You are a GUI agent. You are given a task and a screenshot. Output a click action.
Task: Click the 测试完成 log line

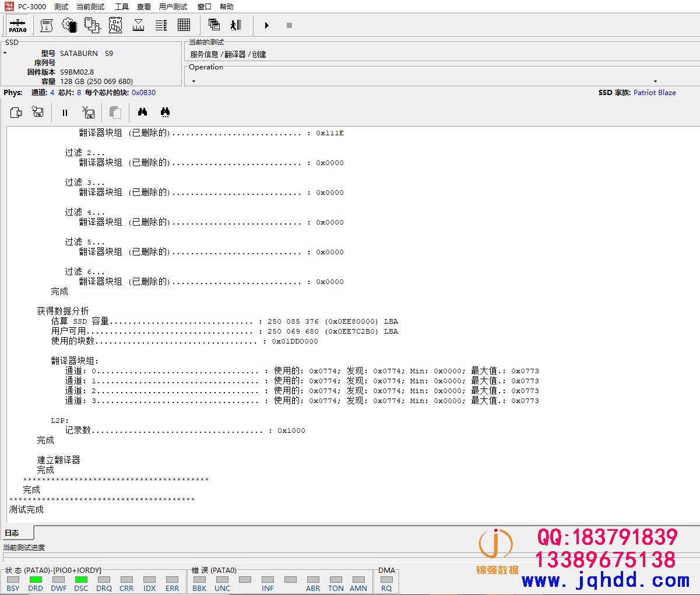26,509
